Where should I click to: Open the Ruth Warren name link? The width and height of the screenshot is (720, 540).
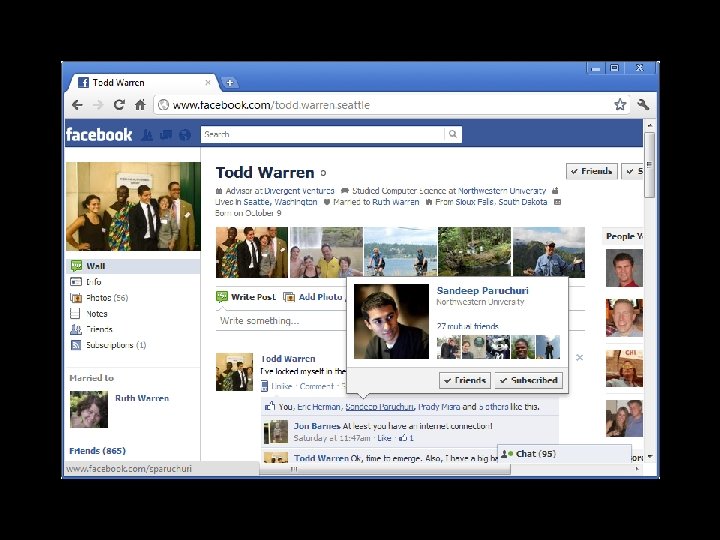pyautogui.click(x=142, y=398)
